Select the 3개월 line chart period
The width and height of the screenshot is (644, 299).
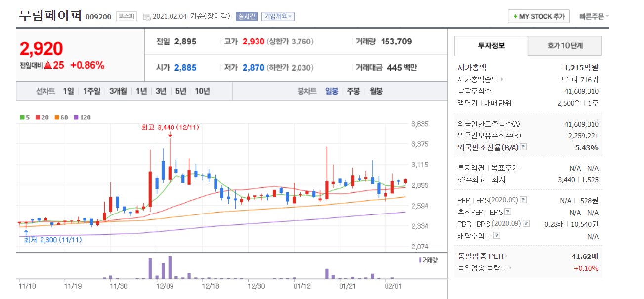pyautogui.click(x=118, y=91)
